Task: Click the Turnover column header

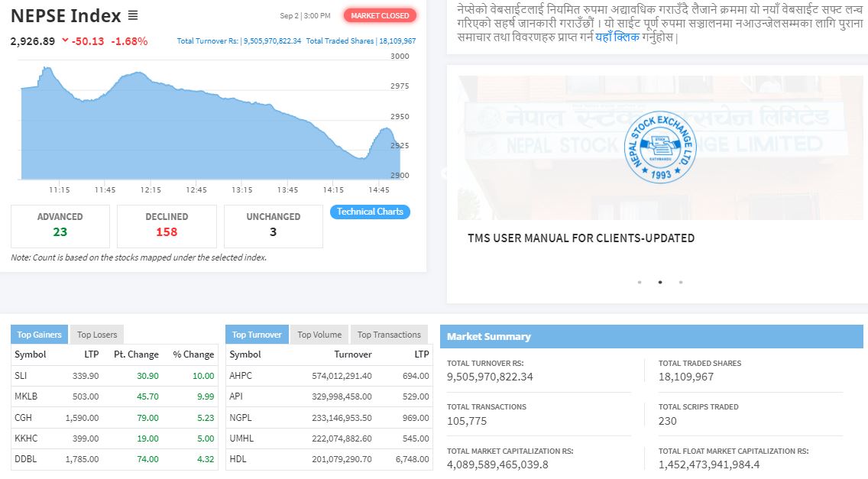Action: pyautogui.click(x=353, y=354)
